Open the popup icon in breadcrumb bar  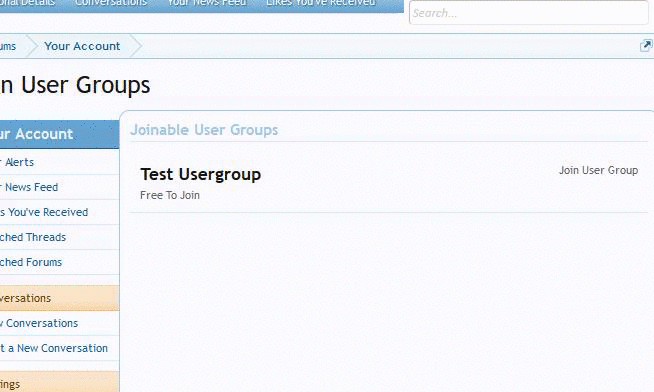(646, 45)
